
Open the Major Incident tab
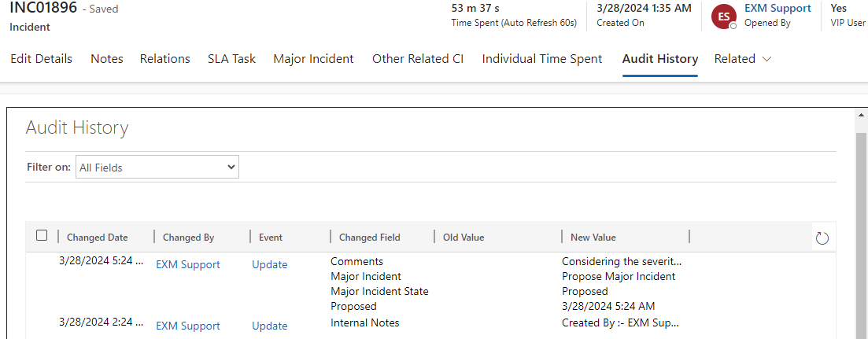coord(313,59)
